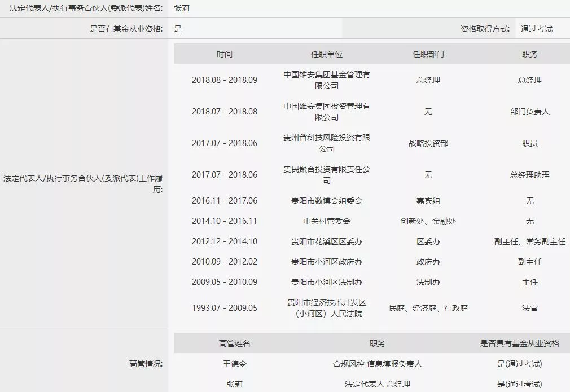Select the date range 1993.07 - 2009.05
This screenshot has width=570, height=392.
coord(224,308)
